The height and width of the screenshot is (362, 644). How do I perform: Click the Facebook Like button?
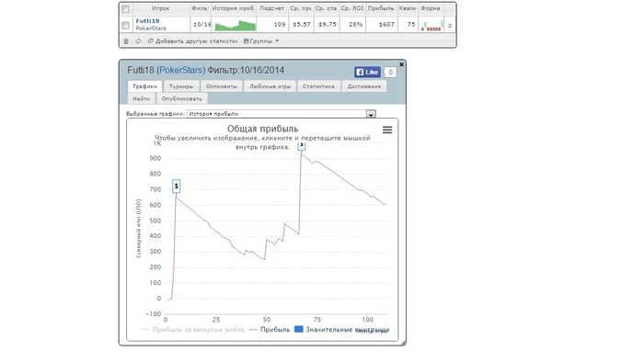[367, 73]
